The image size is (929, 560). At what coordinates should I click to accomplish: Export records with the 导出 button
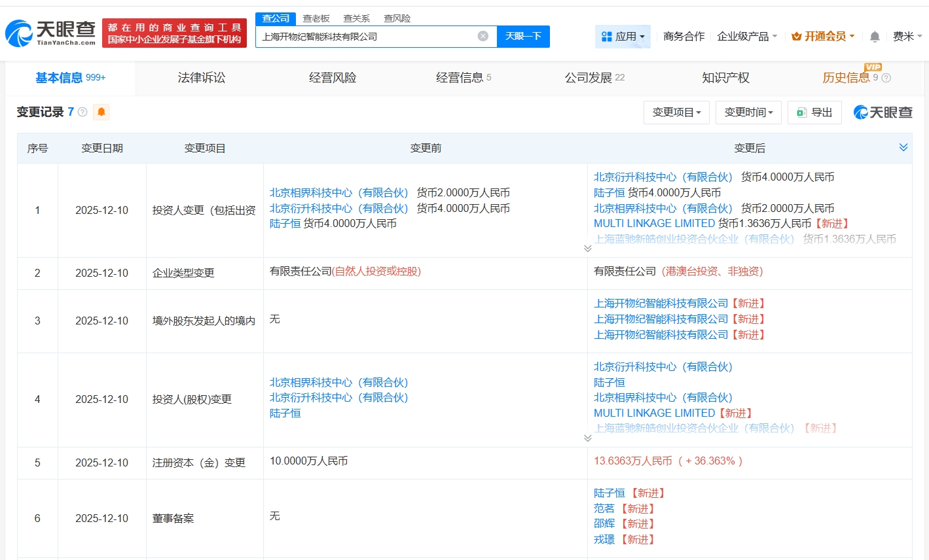814,113
